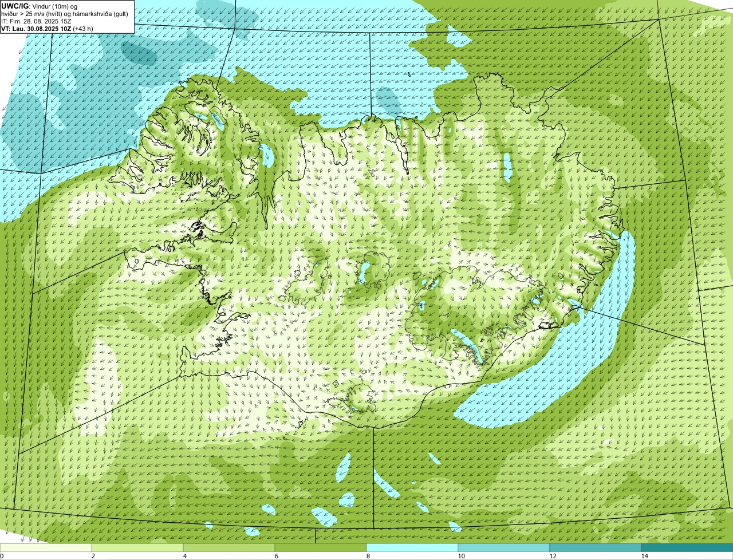Screen dimensions: 733x560
Task: Click the legend label '0'
Action: (x=2, y=556)
